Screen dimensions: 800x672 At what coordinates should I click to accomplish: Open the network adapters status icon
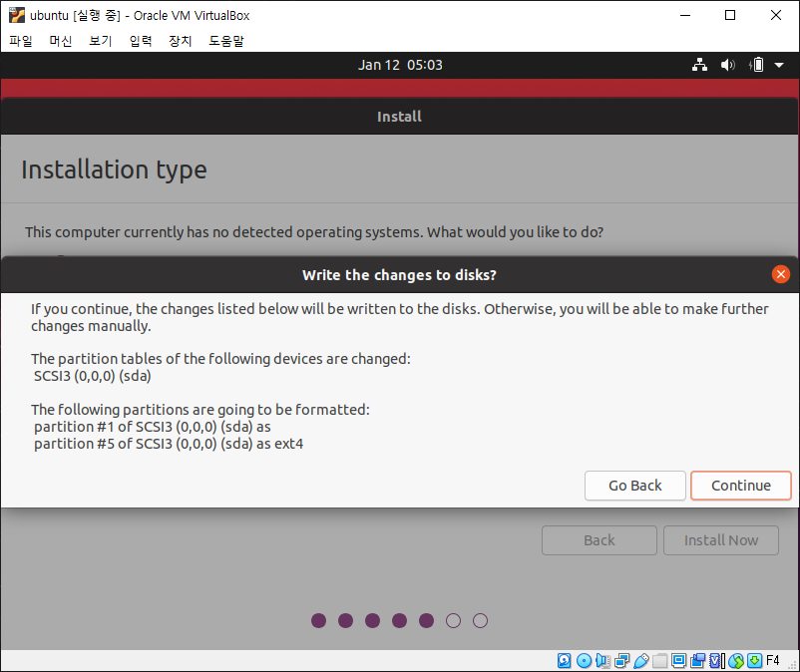[x=621, y=661]
